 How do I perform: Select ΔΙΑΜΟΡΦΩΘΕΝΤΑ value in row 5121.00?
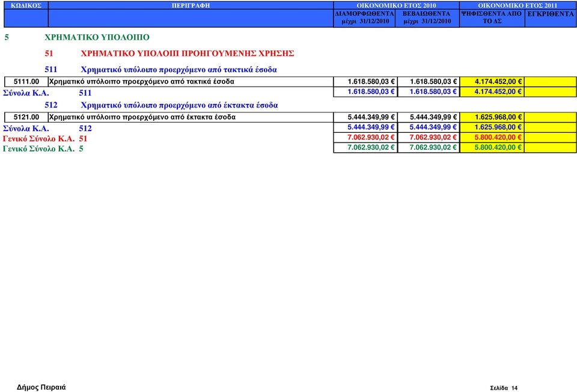pos(365,117)
